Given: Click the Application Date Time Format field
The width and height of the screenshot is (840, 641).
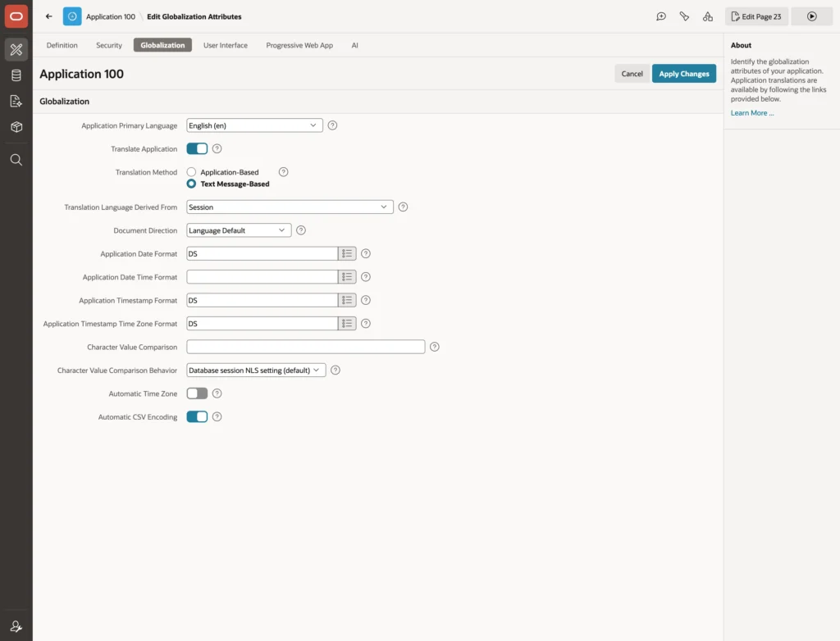Looking at the screenshot, I should pos(262,277).
